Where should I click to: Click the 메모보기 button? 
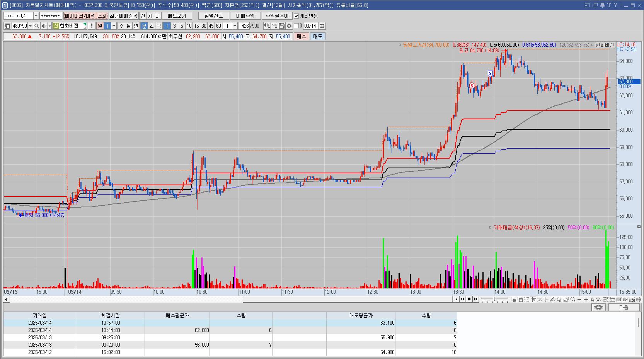point(177,16)
